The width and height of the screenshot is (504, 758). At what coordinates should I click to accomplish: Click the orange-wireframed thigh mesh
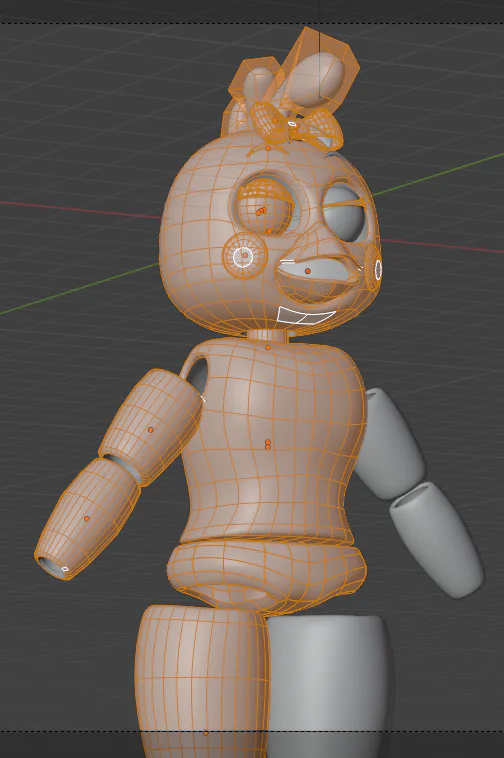click(x=203, y=682)
